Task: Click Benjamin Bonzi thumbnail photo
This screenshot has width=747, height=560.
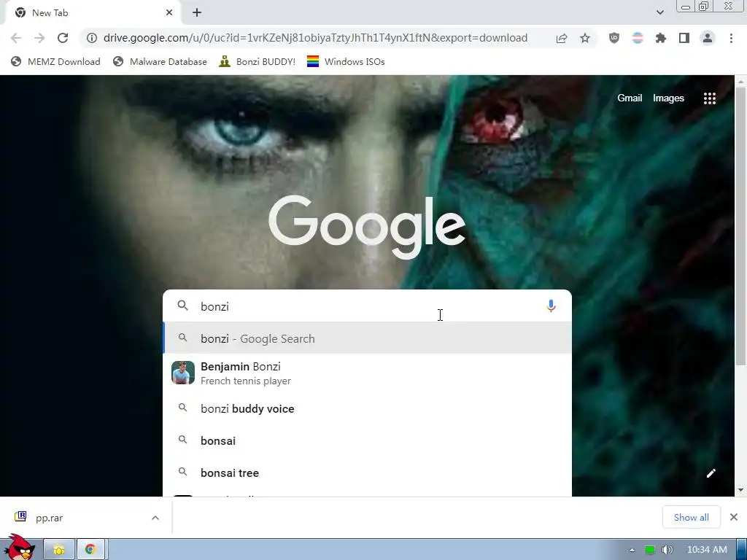Action: [x=183, y=373]
